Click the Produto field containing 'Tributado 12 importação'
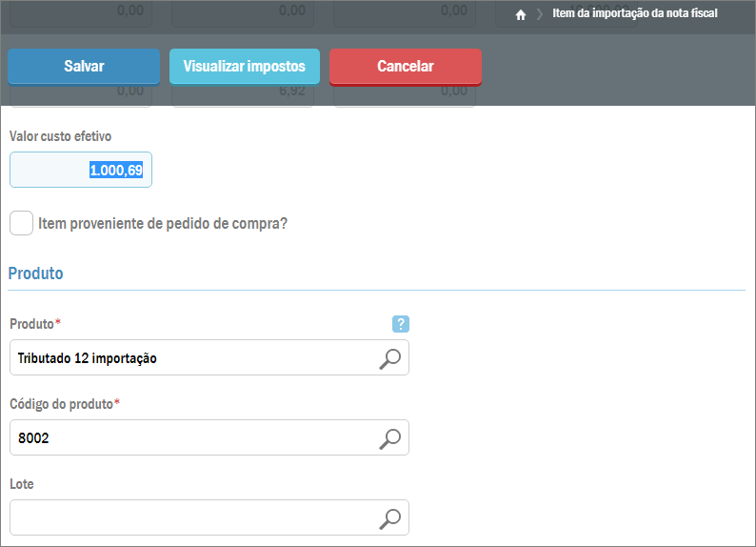The height and width of the screenshot is (547, 756). click(190, 358)
